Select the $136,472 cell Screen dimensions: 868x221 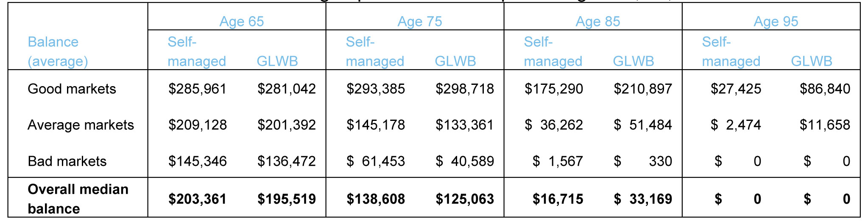coord(286,161)
